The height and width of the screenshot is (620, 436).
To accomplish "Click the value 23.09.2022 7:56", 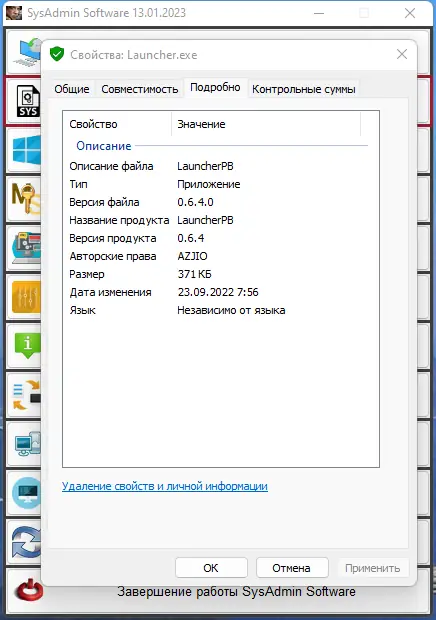I will point(218,292).
